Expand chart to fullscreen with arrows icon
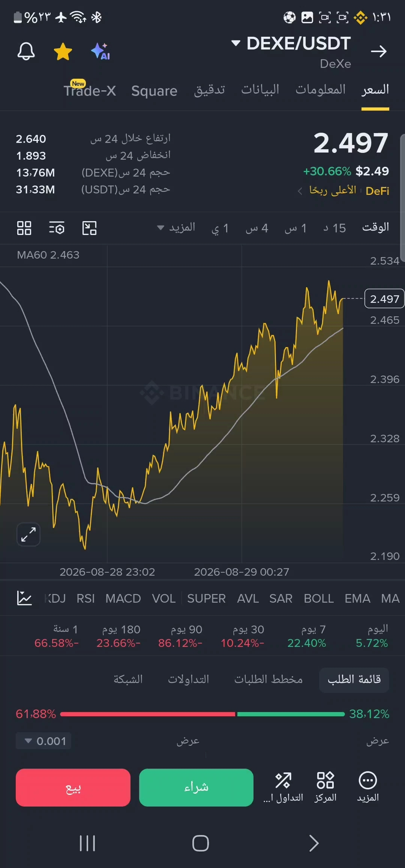405x868 pixels. click(28, 534)
